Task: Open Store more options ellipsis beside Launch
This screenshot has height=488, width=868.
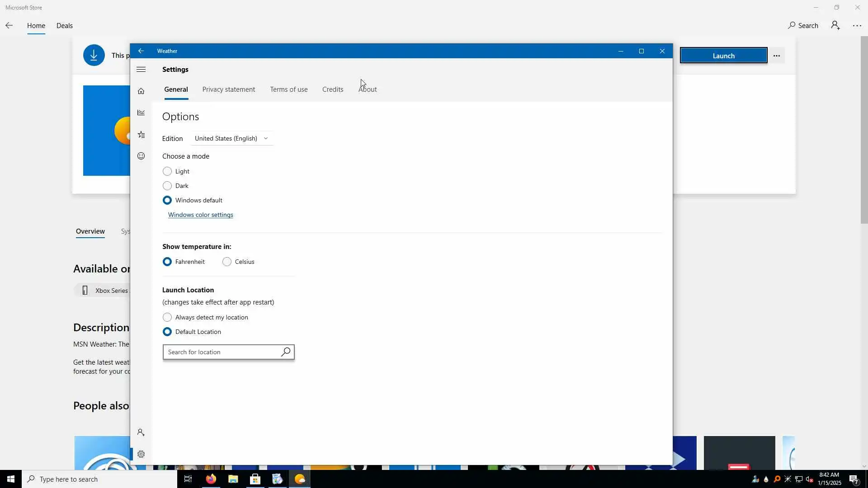Action: point(777,56)
